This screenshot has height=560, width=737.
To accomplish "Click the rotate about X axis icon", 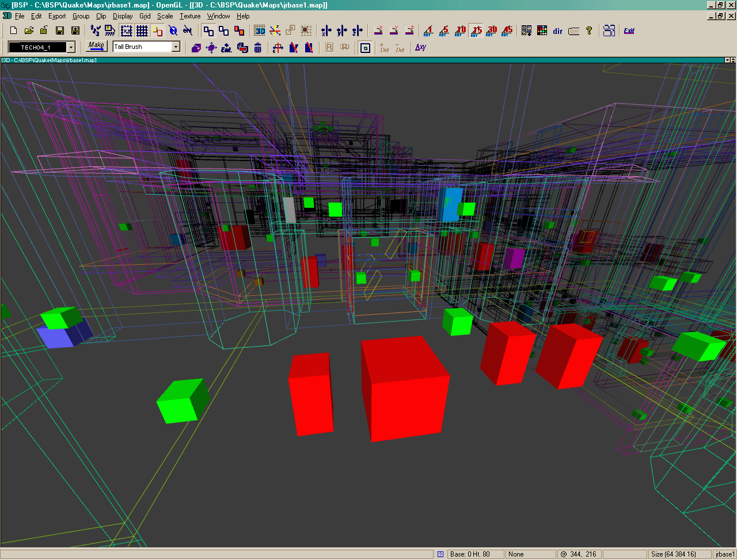I will pyautogui.click(x=379, y=31).
